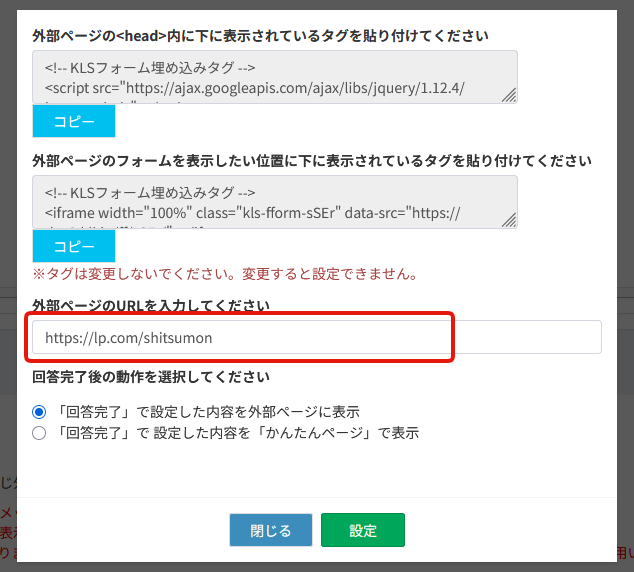Click the heading about pasting tag in head
Viewport: 634px width, 572px height.
(260, 36)
